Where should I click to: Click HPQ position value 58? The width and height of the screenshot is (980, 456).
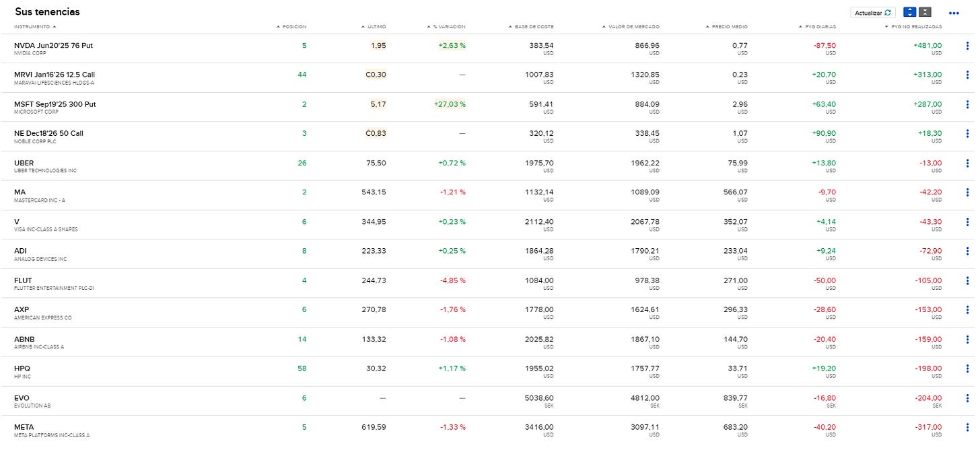click(302, 369)
